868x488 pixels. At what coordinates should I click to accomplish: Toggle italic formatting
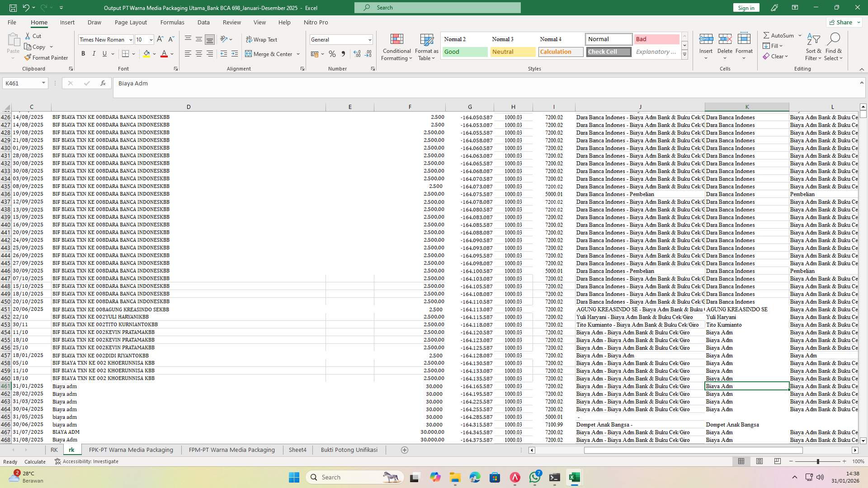[94, 53]
